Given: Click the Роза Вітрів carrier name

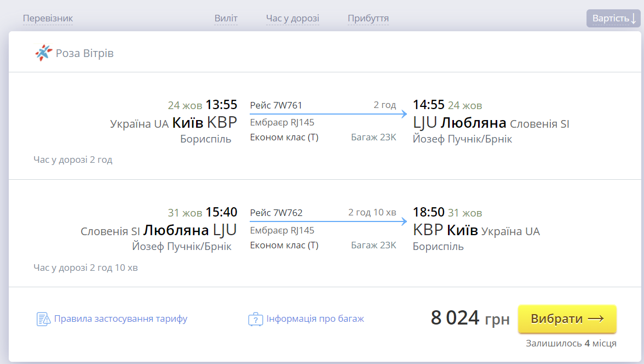Looking at the screenshot, I should 84,54.
